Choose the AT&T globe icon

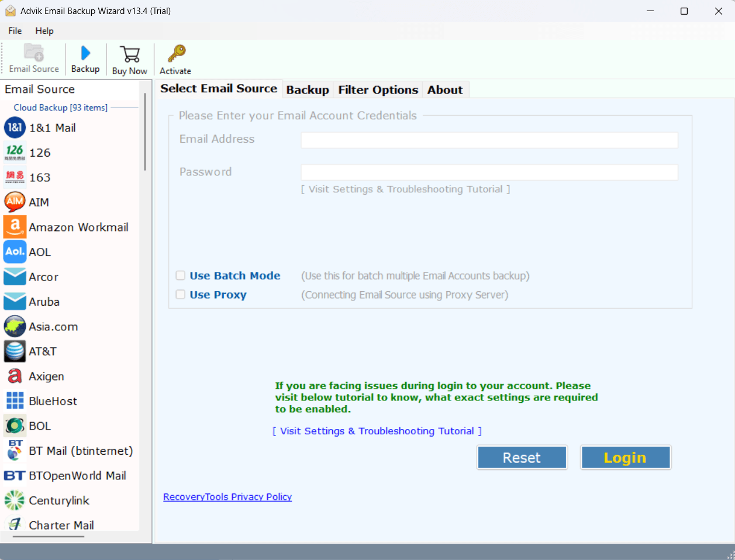[15, 351]
